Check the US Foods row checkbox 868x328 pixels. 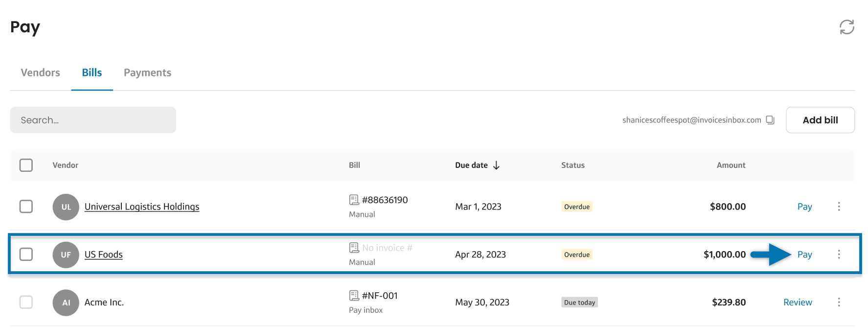pyautogui.click(x=26, y=255)
